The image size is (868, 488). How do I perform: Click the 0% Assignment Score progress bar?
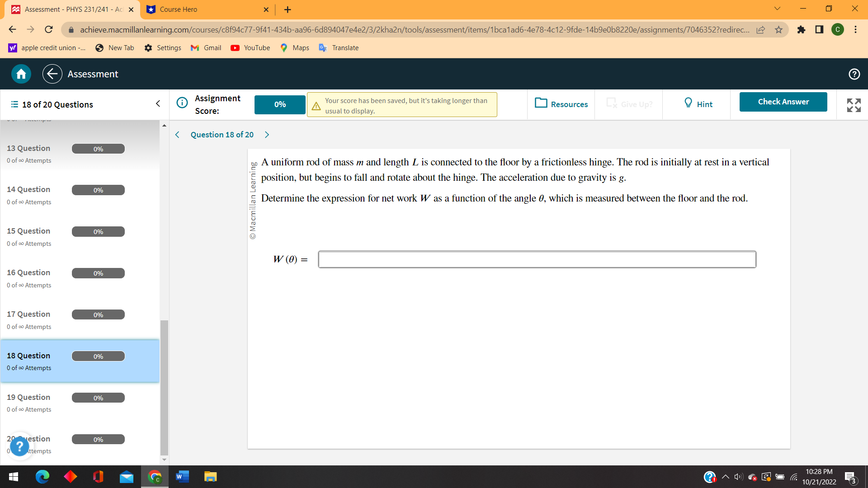tap(279, 104)
